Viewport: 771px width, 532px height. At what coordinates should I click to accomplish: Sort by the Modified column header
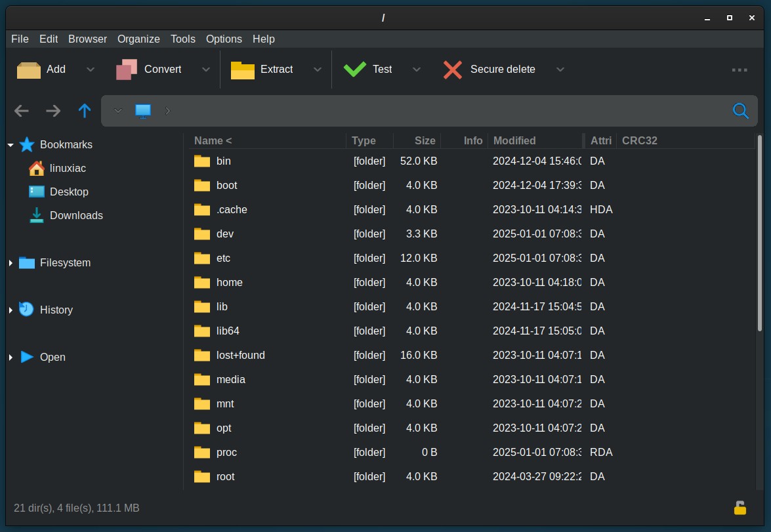(536, 140)
